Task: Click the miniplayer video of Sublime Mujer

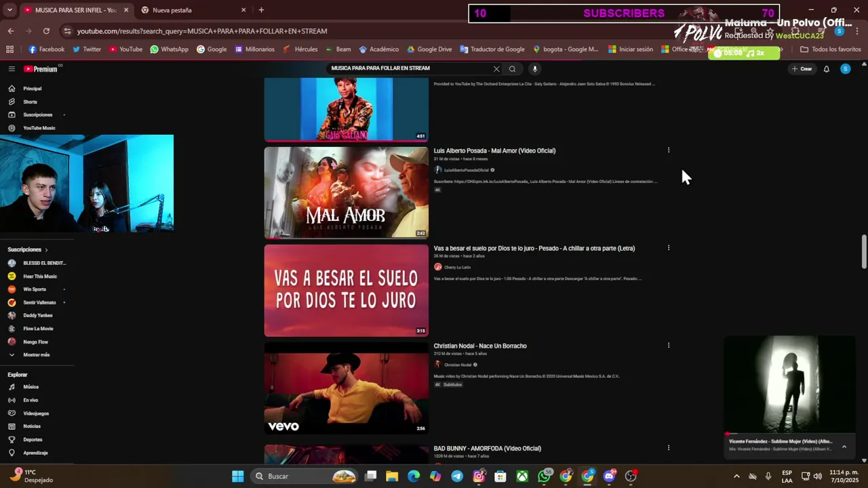Action: tap(789, 384)
